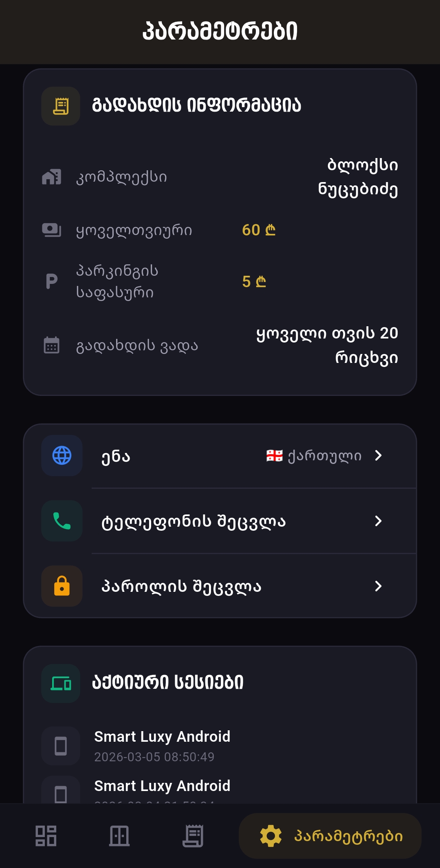Tap the ტელეფონის შეცვლა label
Viewport: 440px width, 868px height.
(194, 521)
